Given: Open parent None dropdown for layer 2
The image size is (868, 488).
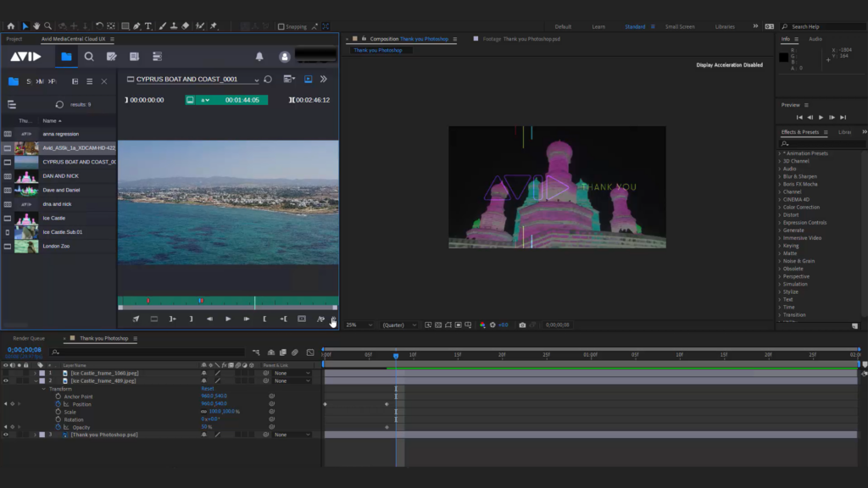Looking at the screenshot, I should (292, 380).
